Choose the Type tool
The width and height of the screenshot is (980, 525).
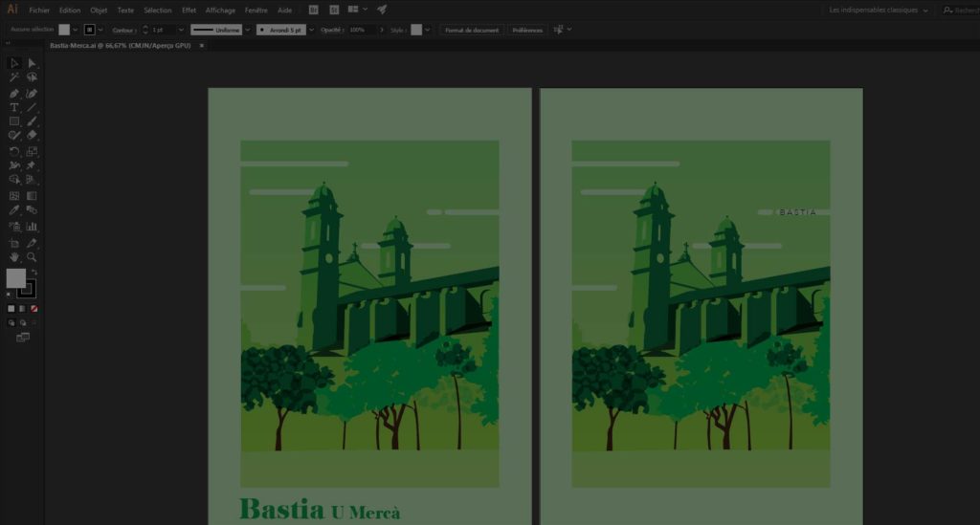[x=14, y=108]
